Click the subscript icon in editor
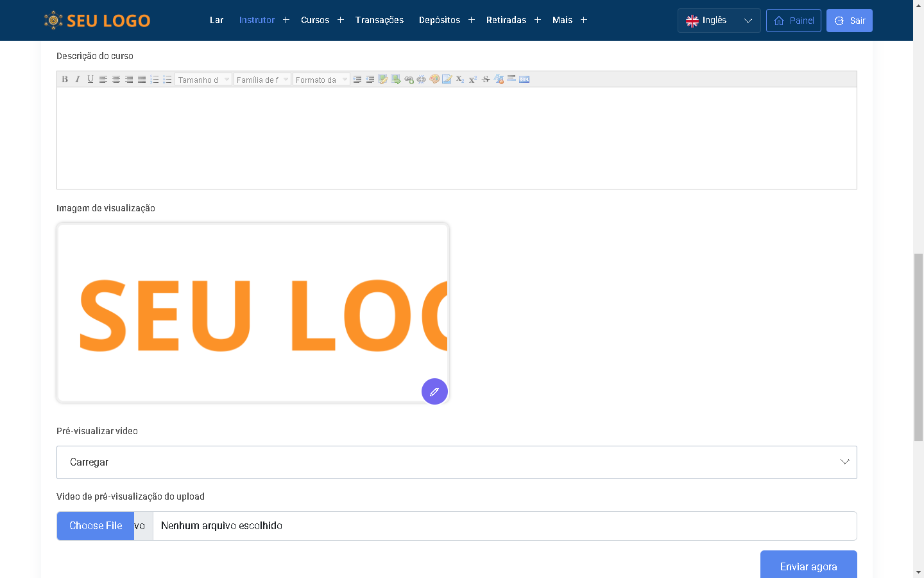924x578 pixels. 460,80
